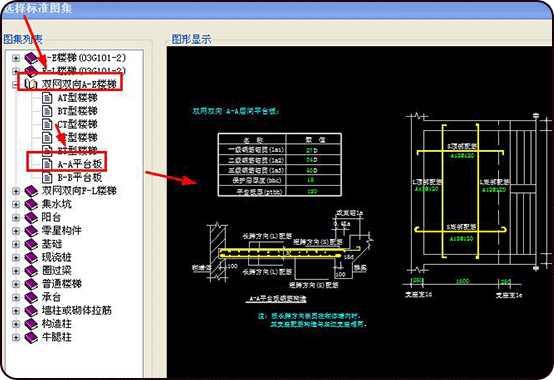Expand the 双网双向F-L楼梯 tree node
This screenshot has width=554, height=380.
click(16, 191)
